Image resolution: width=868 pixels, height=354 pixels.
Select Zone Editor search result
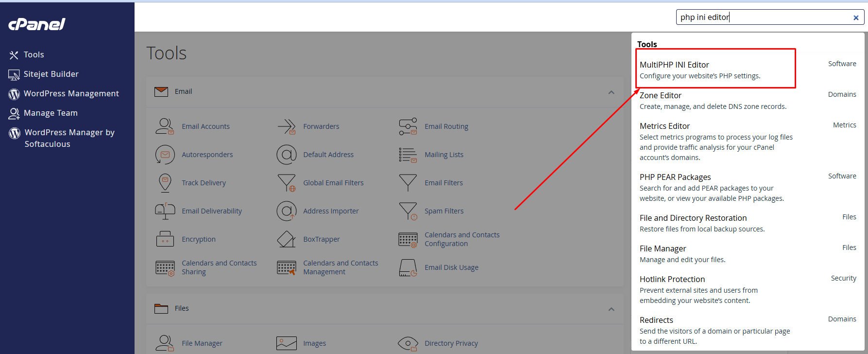point(661,95)
